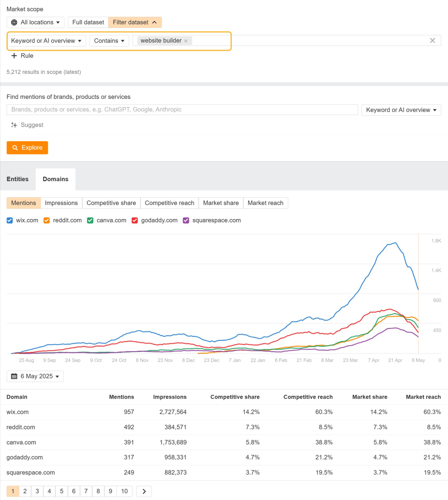Select the Competitive share metric tab
This screenshot has width=448, height=500.
click(111, 203)
